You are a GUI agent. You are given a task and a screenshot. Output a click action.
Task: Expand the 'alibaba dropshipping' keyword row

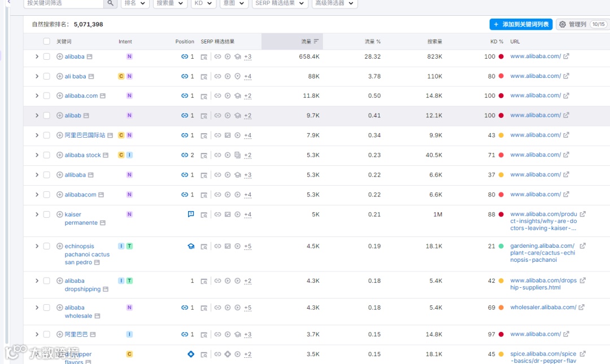pyautogui.click(x=37, y=281)
